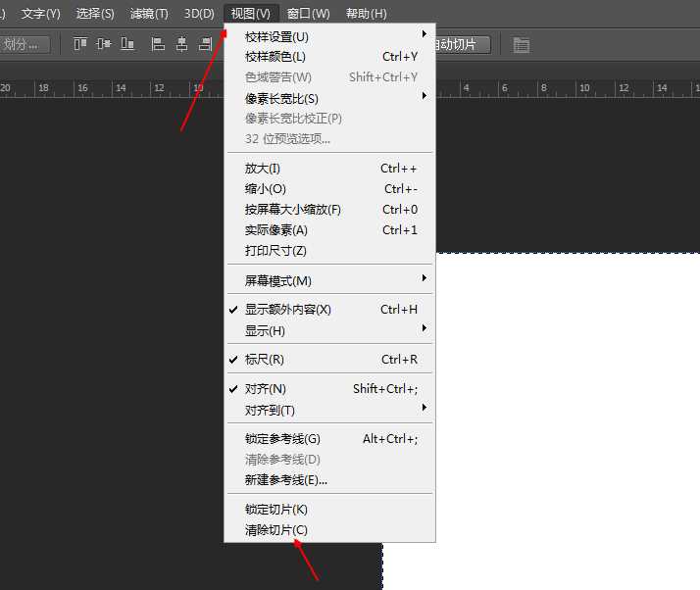Viewport: 700px width, 590px height.
Task: Uncheck 标尺 to hide the rulers
Action: (265, 360)
